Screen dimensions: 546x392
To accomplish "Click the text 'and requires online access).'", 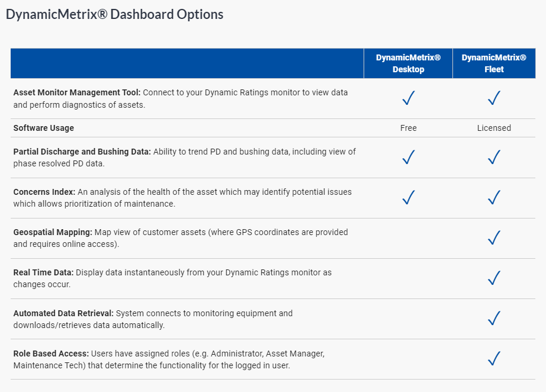I will pyautogui.click(x=66, y=244).
